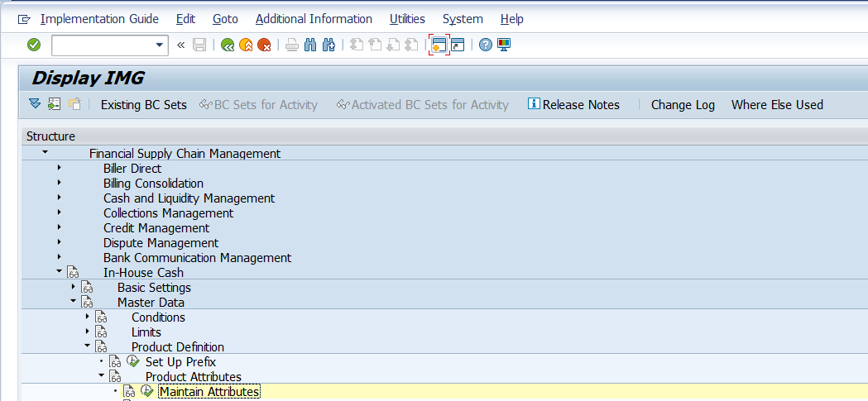Open documentation icon beside In-House Cash
Viewport: 868px width, 401px height.
click(73, 273)
